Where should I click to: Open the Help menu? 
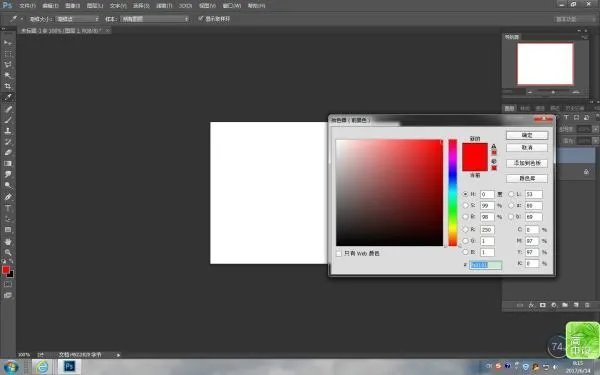pyautogui.click(x=256, y=6)
